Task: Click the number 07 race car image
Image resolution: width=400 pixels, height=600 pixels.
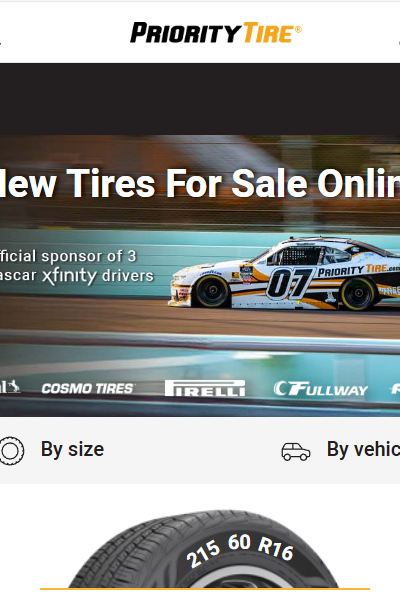Action: (x=284, y=273)
